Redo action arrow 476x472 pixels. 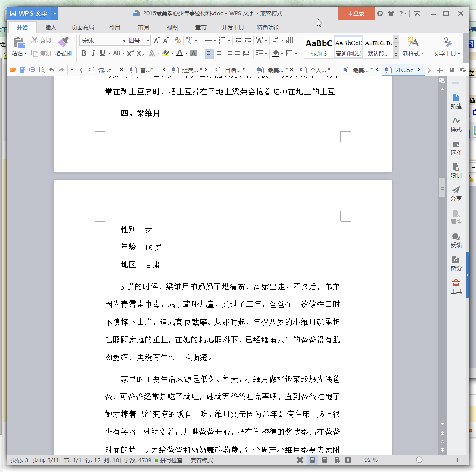point(61,70)
